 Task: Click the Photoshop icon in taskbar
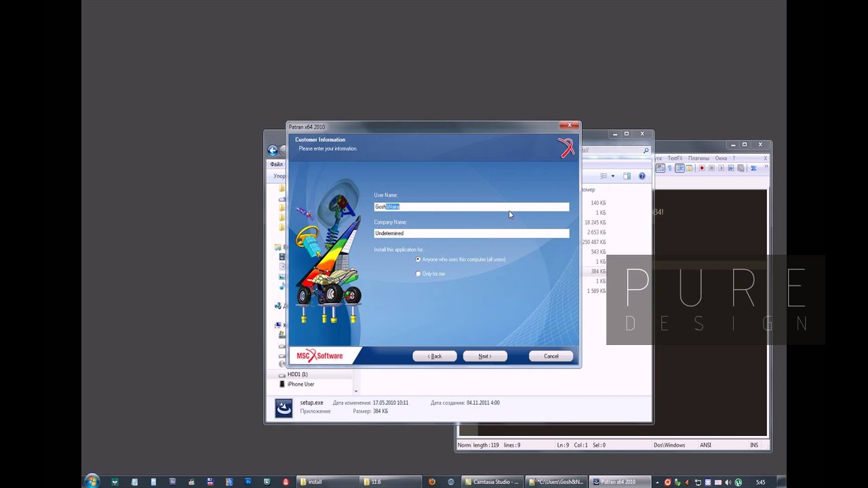click(x=248, y=482)
